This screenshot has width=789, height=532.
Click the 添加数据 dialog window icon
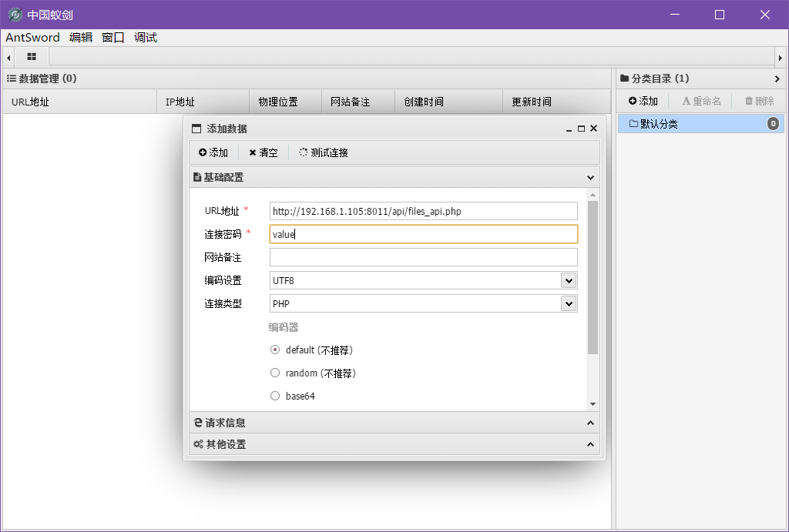point(196,129)
